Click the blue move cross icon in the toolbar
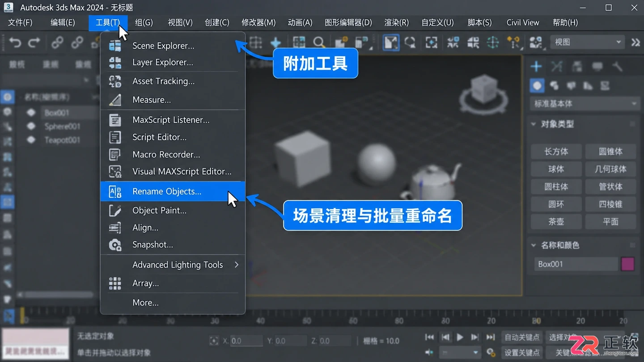The height and width of the screenshot is (362, 644). (275, 42)
